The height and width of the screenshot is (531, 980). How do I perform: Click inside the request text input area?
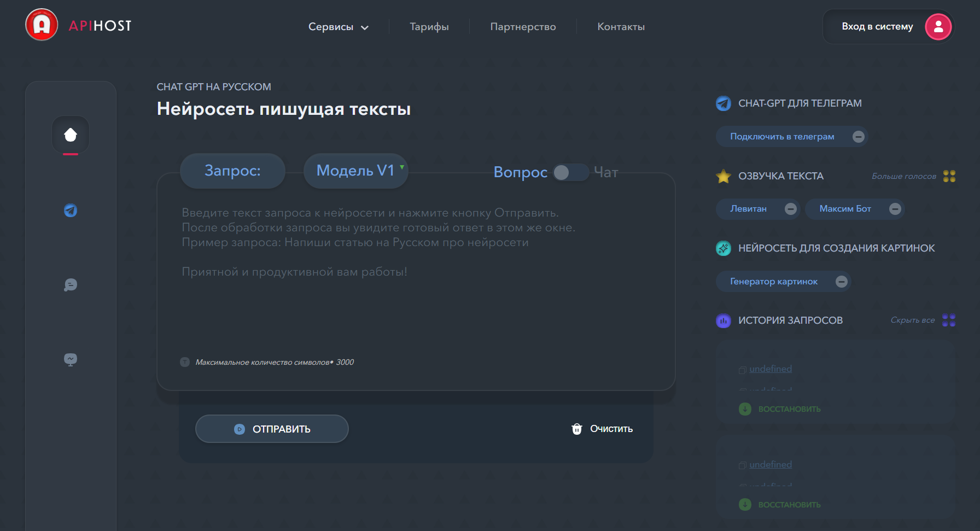tap(416, 273)
